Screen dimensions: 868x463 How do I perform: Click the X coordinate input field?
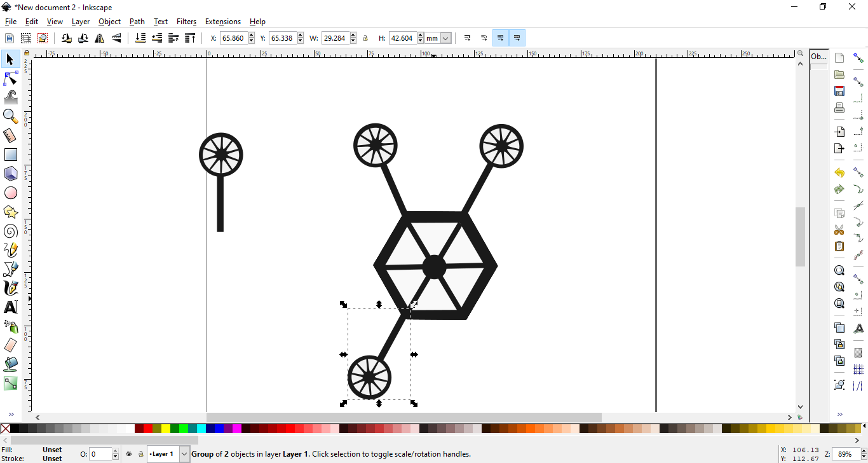[x=234, y=38]
